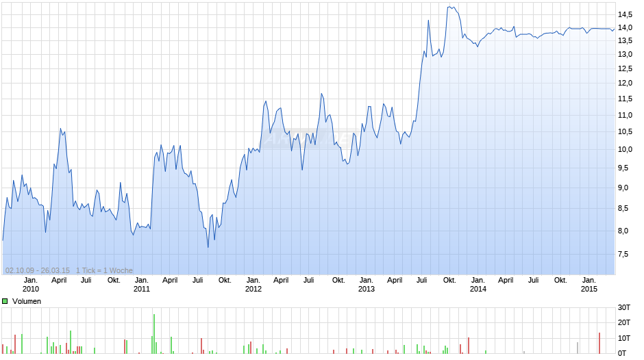Click the 12,5 price axis label
This screenshot has width=644, height=360.
point(625,68)
